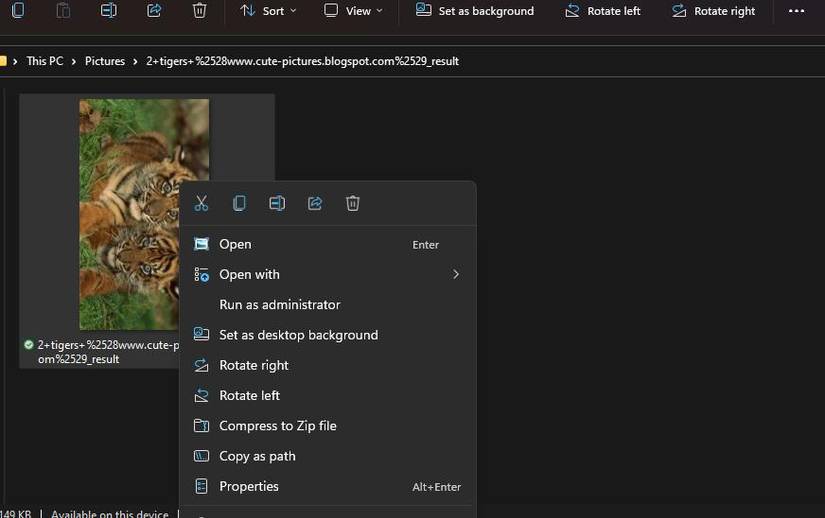Select Copy as path in context menu
This screenshot has width=825, height=518.
point(327,456)
